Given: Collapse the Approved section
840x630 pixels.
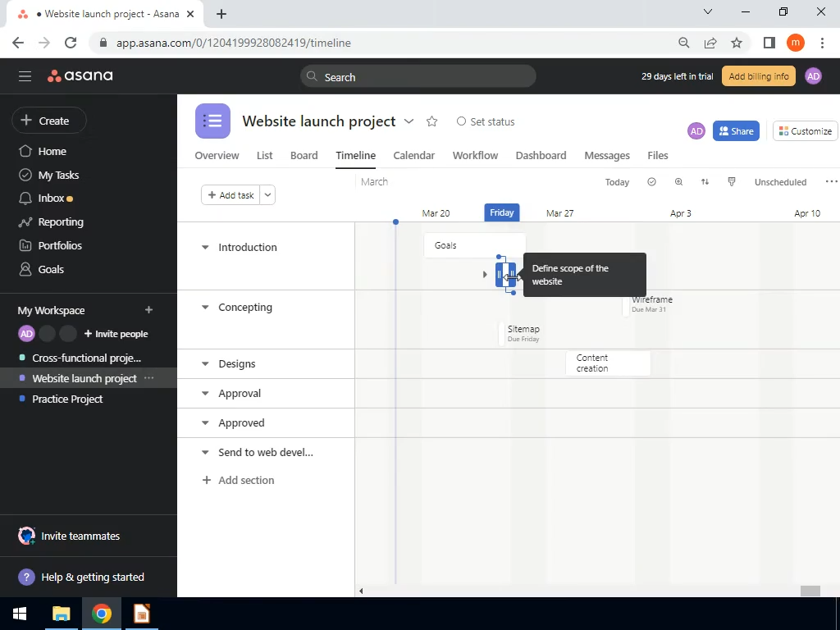Looking at the screenshot, I should (204, 422).
